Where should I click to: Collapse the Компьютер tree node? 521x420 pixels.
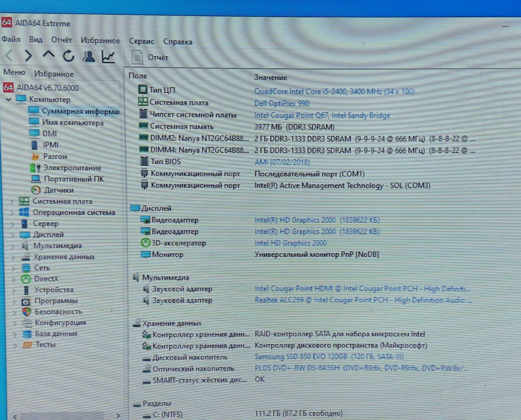click(x=8, y=99)
